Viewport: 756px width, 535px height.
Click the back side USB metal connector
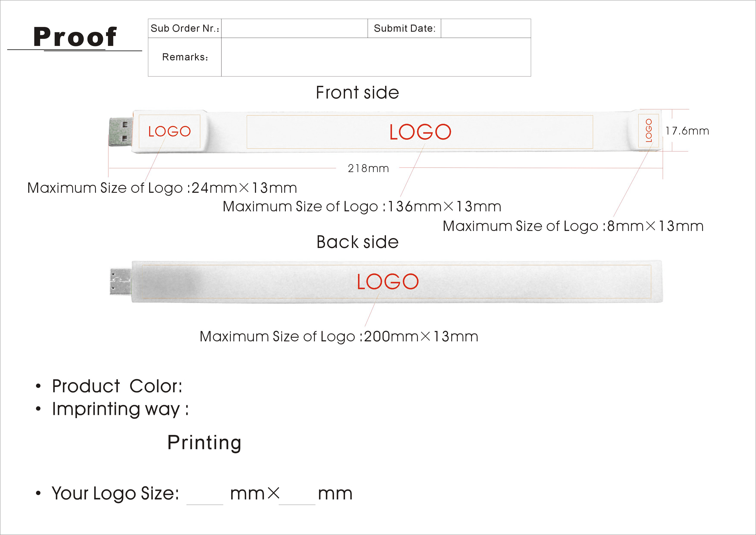(x=120, y=282)
